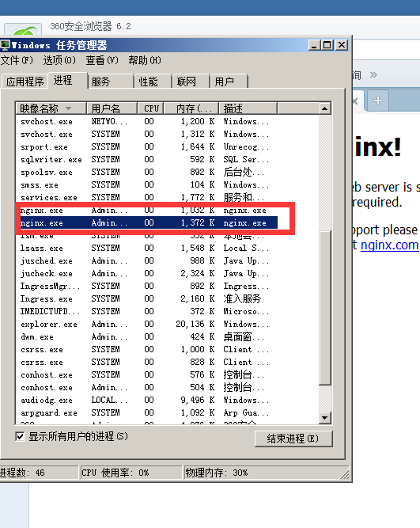Select conhost.exe row owned by Admin
The height and width of the screenshot is (528, 420).
click(x=147, y=388)
